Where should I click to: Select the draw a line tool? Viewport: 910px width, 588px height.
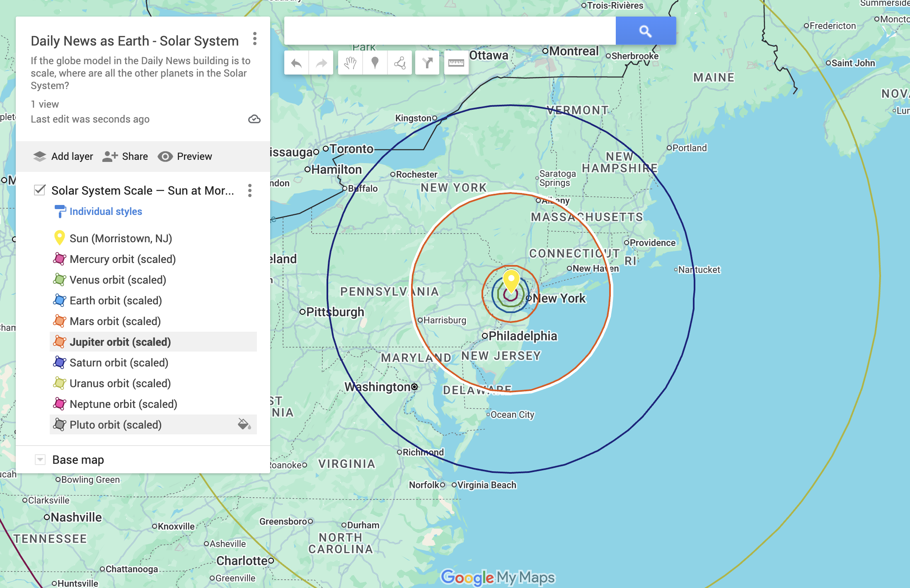(400, 63)
